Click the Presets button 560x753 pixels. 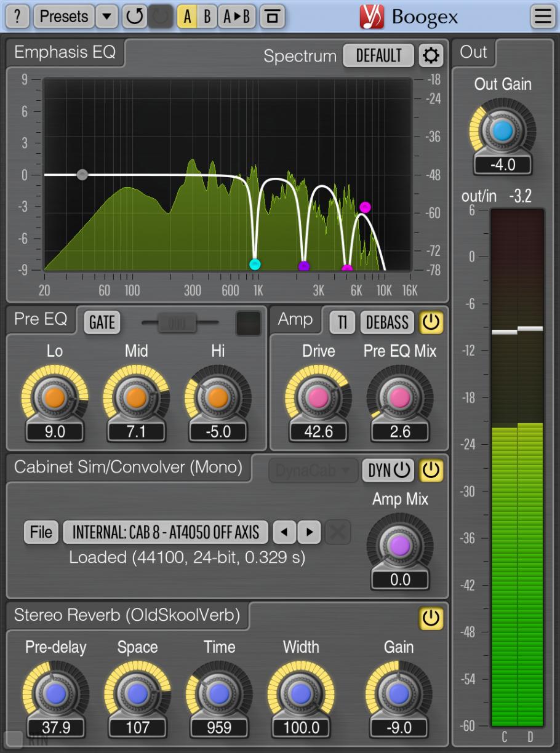(63, 17)
